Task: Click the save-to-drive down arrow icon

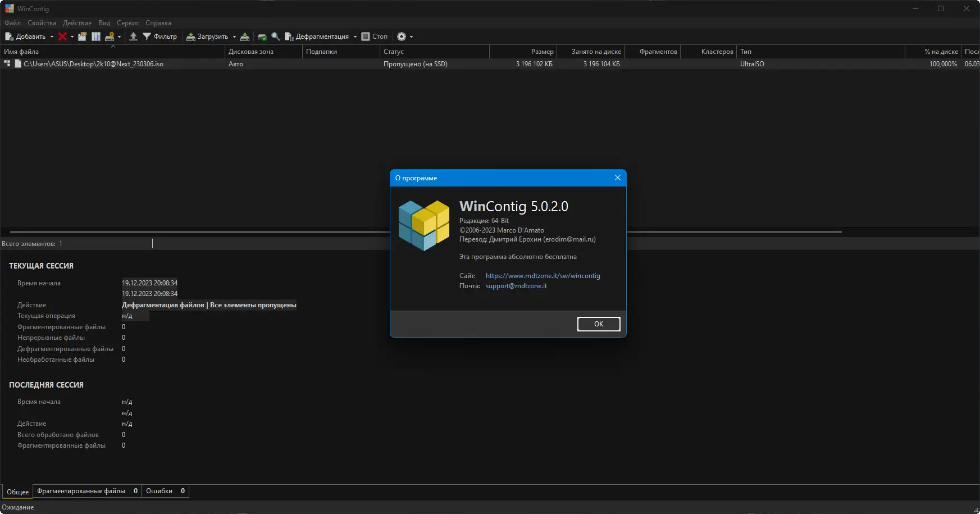Action: click(245, 37)
